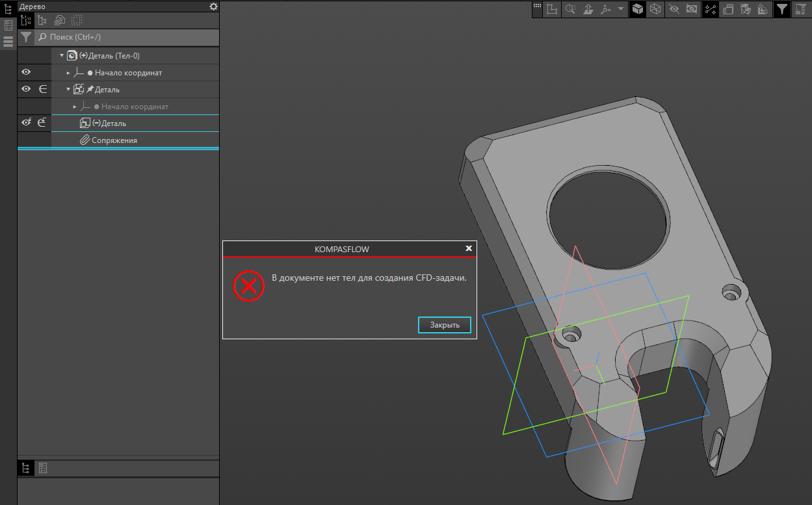
Task: Click the zoom-to-region magnifier icon in the view toolbar
Action: click(570, 9)
